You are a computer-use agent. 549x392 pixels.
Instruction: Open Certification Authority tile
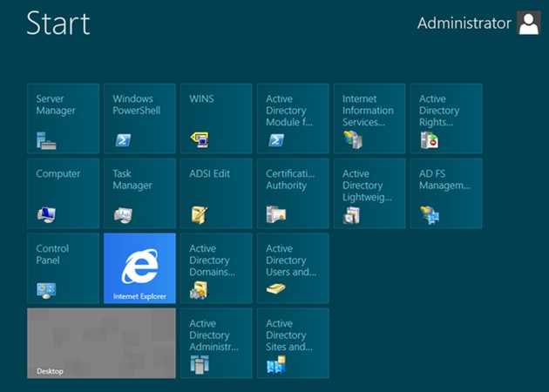coord(293,193)
